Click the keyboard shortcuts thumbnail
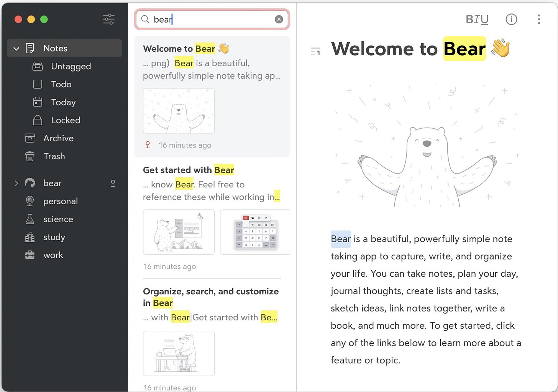558x392 pixels. pyautogui.click(x=255, y=232)
